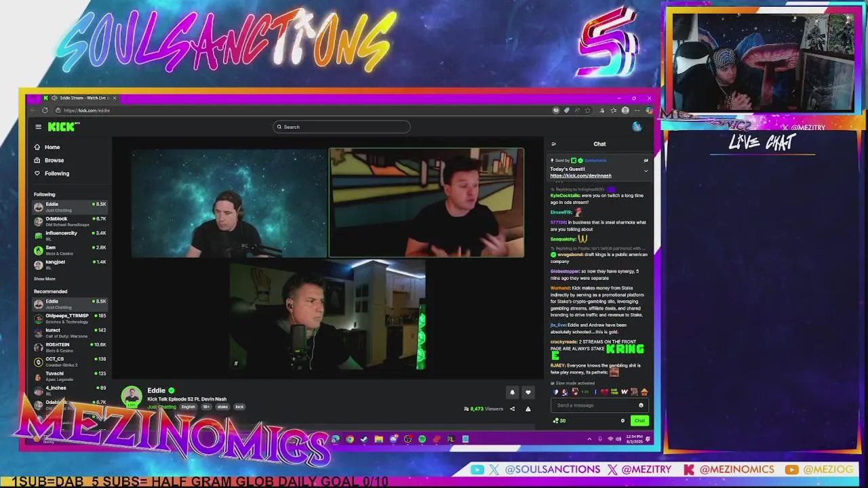Select the kick tag
This screenshot has height=488, width=868.
click(x=239, y=407)
